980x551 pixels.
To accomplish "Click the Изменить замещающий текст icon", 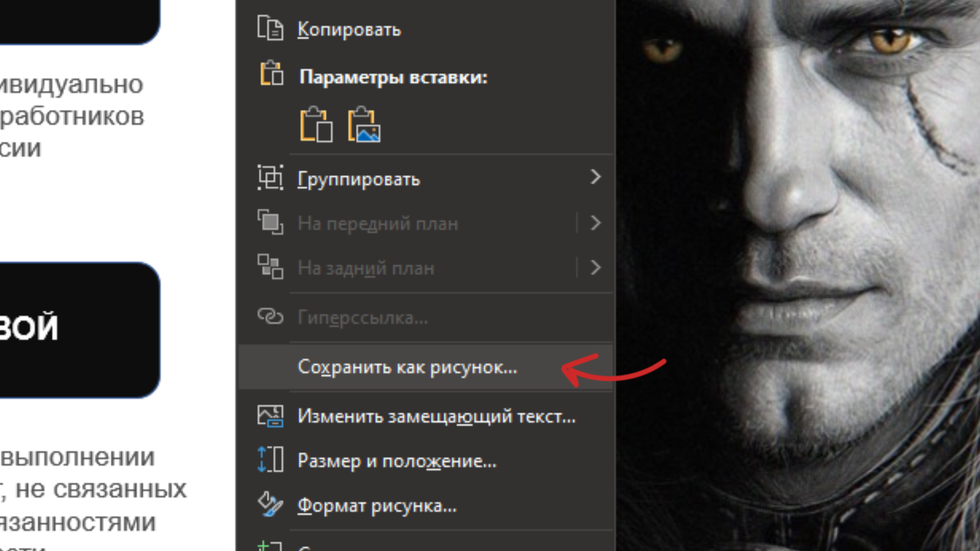I will tap(270, 416).
